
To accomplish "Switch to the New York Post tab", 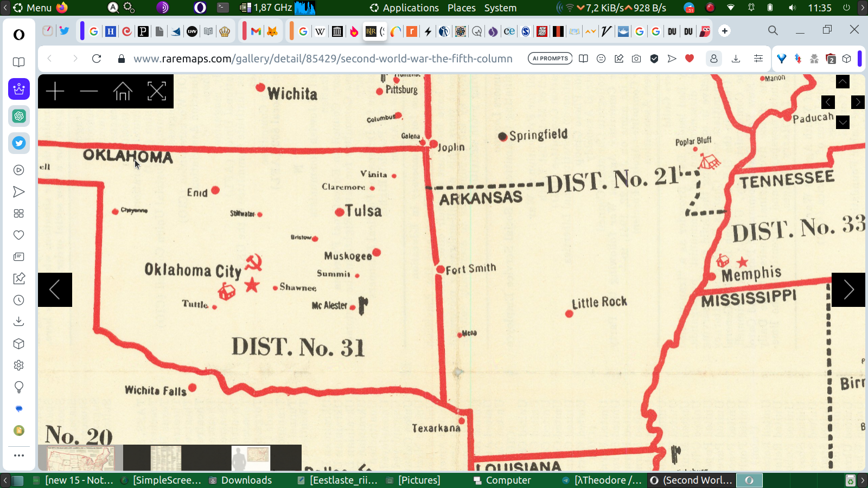I will (542, 31).
